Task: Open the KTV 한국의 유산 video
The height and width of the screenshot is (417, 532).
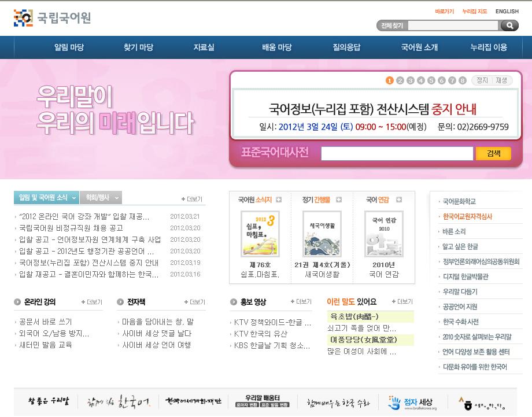Action: (x=261, y=334)
